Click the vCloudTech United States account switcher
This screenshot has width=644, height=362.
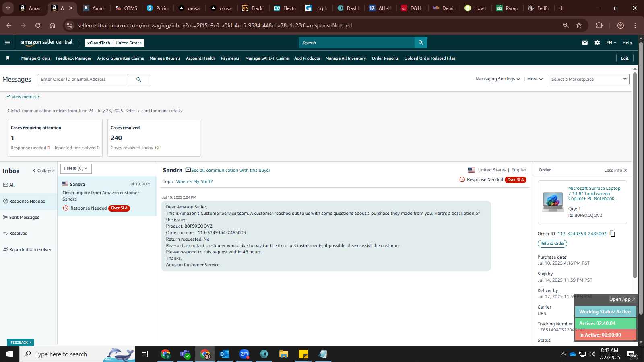(x=114, y=43)
